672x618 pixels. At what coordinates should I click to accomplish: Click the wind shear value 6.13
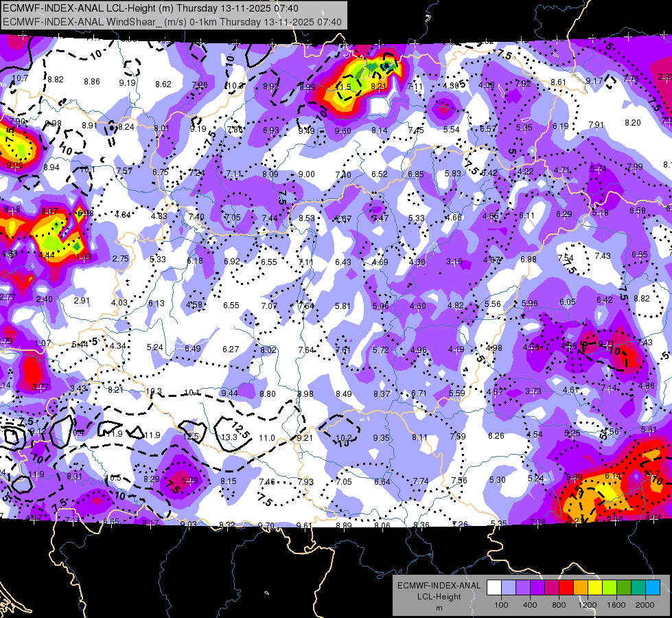[x=157, y=304]
